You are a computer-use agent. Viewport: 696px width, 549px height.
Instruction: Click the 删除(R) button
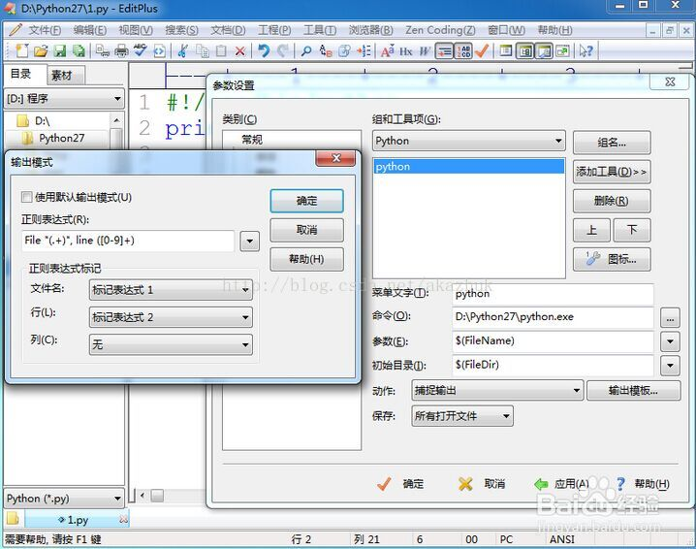(x=612, y=201)
